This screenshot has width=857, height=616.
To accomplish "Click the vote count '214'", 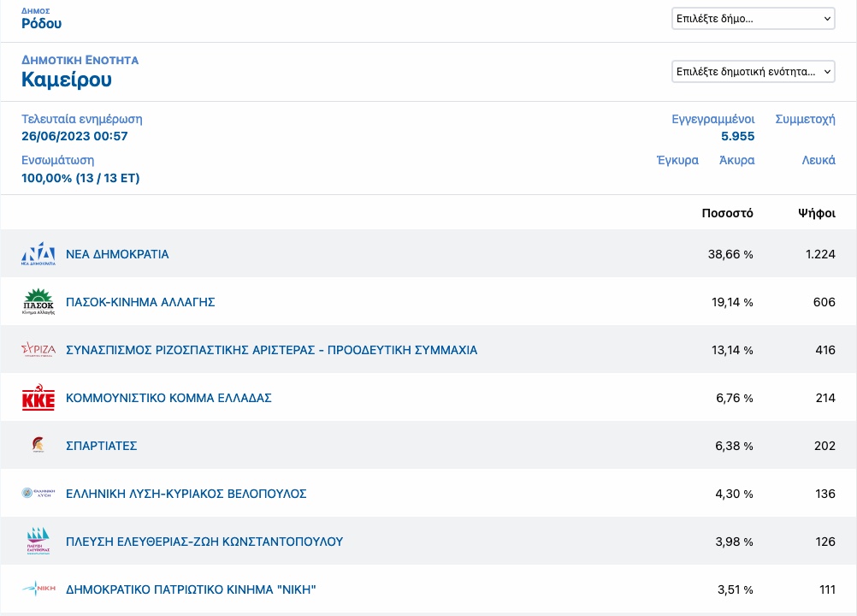I will [825, 398].
